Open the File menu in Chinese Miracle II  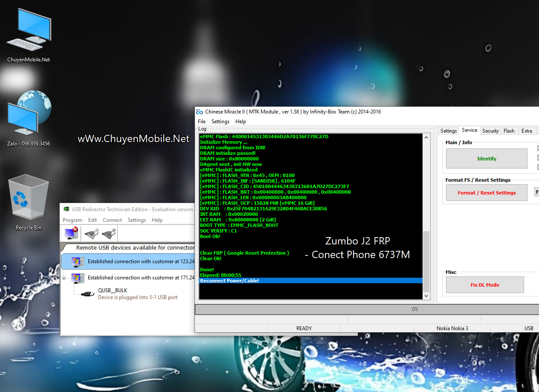click(202, 122)
